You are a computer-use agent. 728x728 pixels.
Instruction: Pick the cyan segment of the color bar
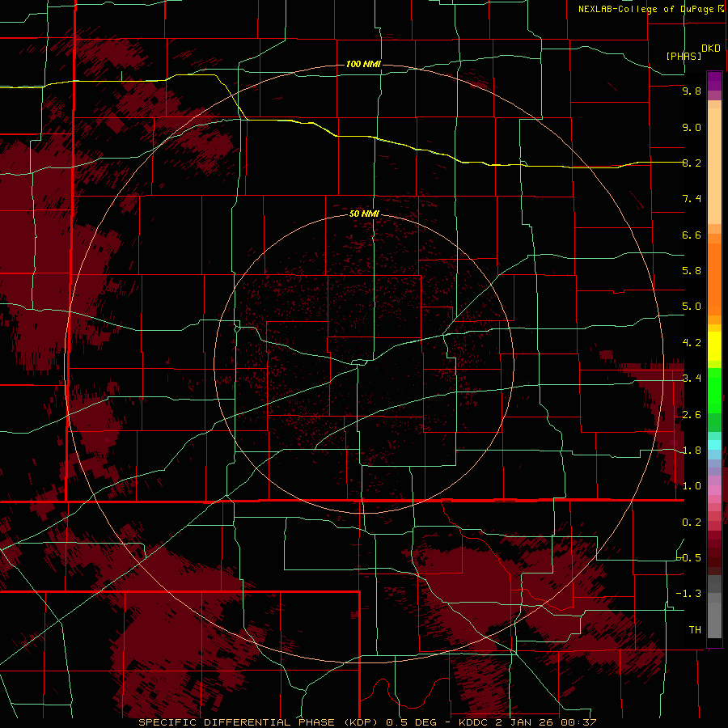click(x=714, y=445)
